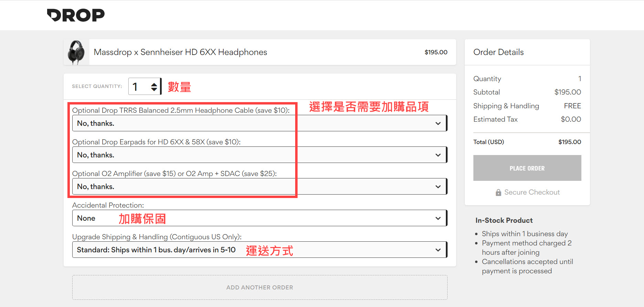Click the Massdrop x Sennheiser HD 6XX title
The image size is (644, 307).
tap(180, 52)
